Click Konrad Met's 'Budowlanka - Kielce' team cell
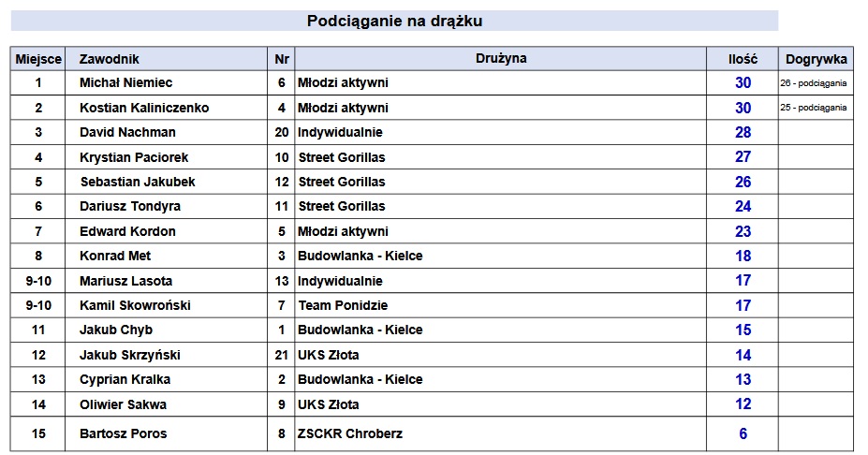This screenshot has width=868, height=455. [360, 256]
